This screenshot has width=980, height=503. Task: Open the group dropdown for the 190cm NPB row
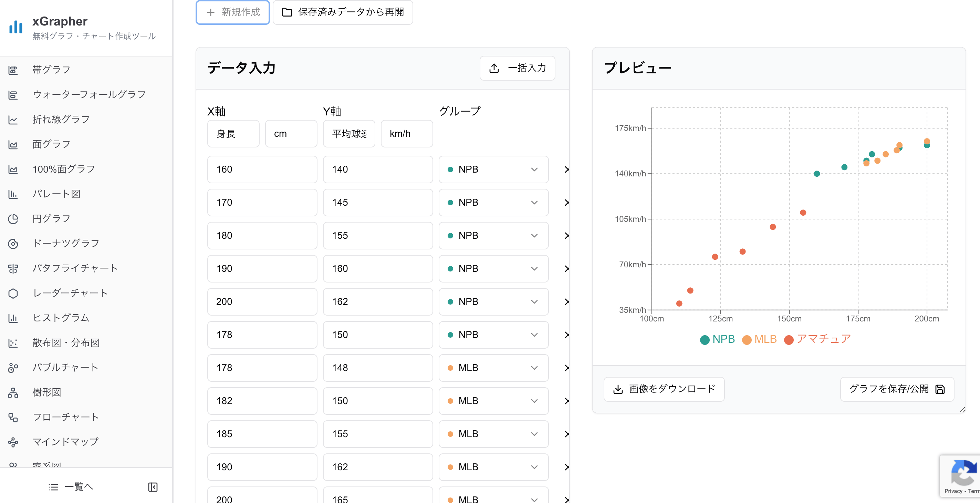493,268
